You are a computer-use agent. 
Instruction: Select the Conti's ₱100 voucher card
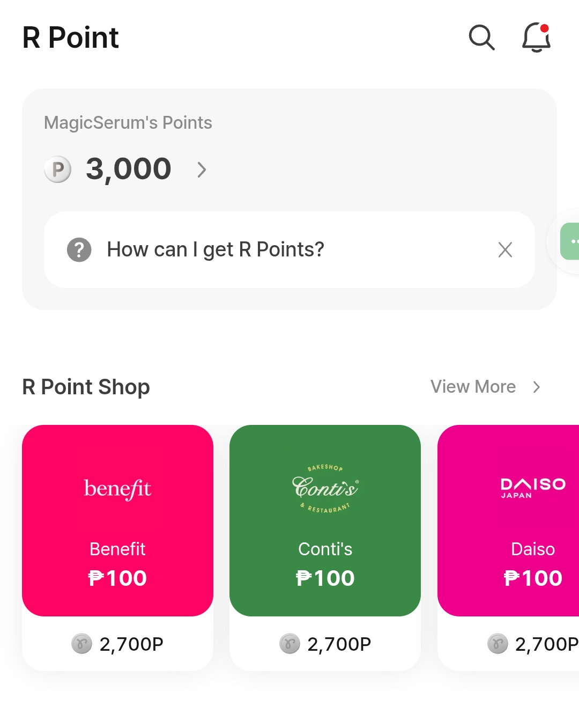(325, 548)
